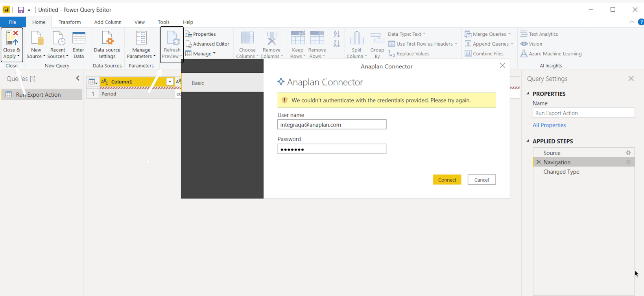Click the save icon in title bar
The height and width of the screenshot is (296, 644).
point(21,10)
